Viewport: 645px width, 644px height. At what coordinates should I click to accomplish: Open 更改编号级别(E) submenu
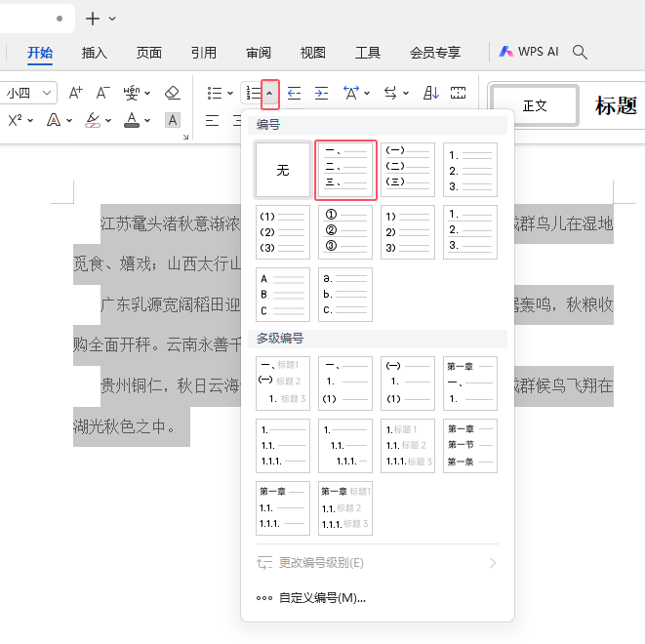[x=378, y=563]
